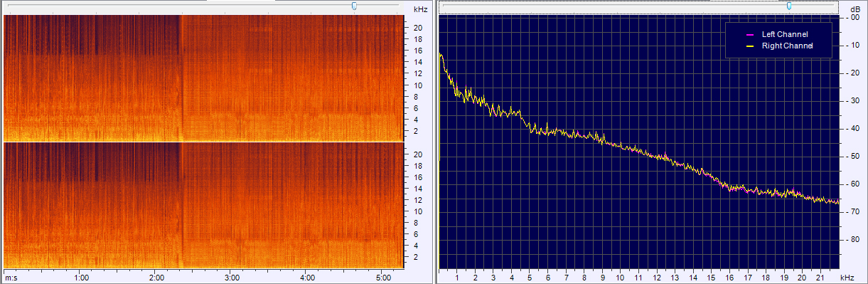Click the upper channel spectrogram display

[x=203, y=78]
